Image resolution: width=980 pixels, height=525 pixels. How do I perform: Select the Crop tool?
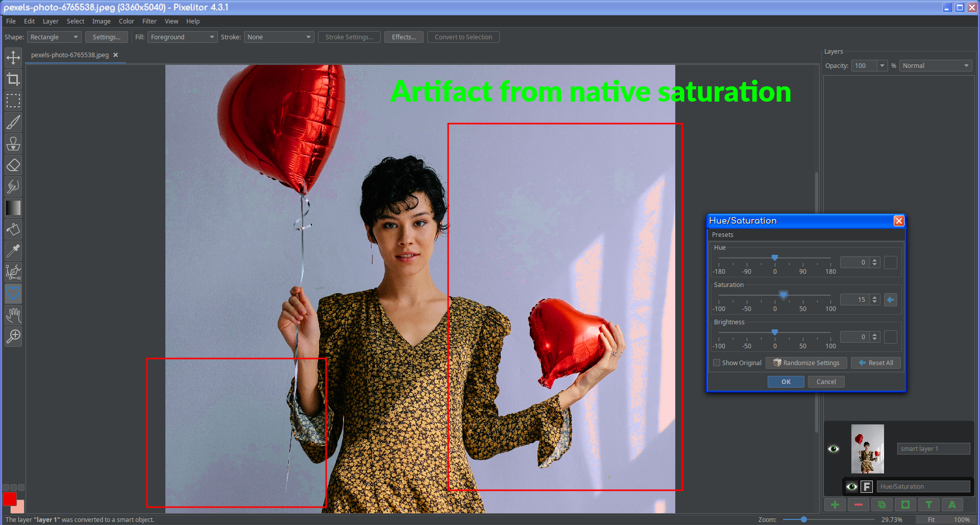(x=13, y=79)
